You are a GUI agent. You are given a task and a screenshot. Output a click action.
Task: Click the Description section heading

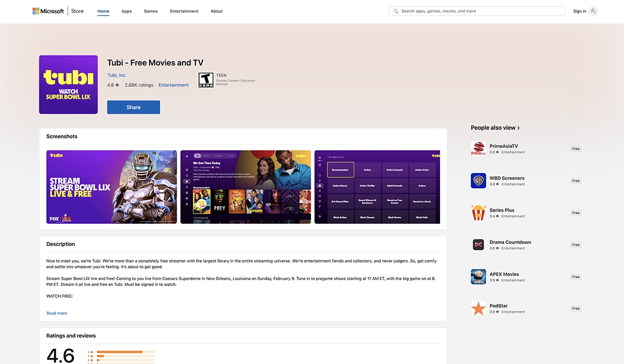tap(60, 244)
